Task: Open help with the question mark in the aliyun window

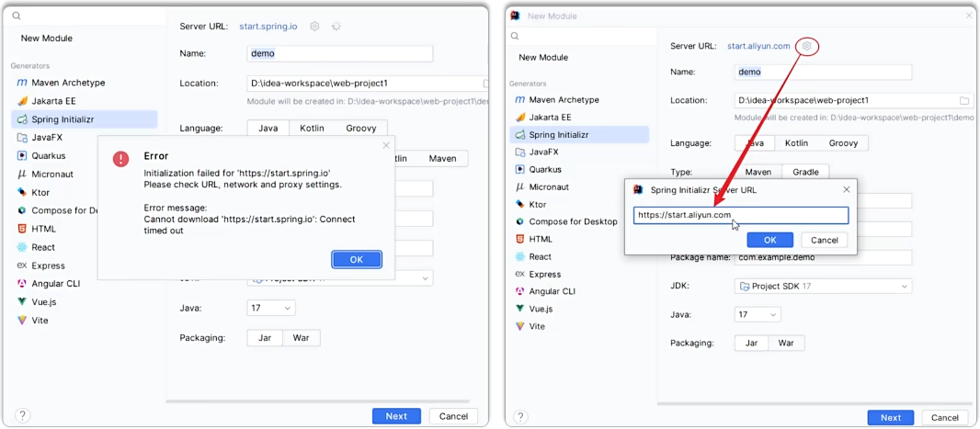Action: 520,417
